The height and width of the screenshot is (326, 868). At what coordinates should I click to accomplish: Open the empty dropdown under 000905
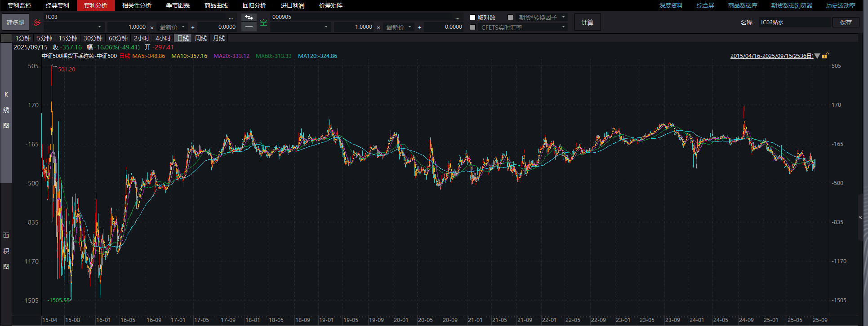pos(301,27)
